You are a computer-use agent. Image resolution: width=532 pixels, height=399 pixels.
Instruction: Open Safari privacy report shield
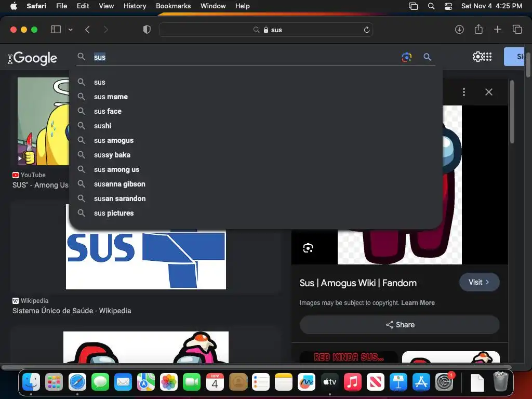(147, 30)
